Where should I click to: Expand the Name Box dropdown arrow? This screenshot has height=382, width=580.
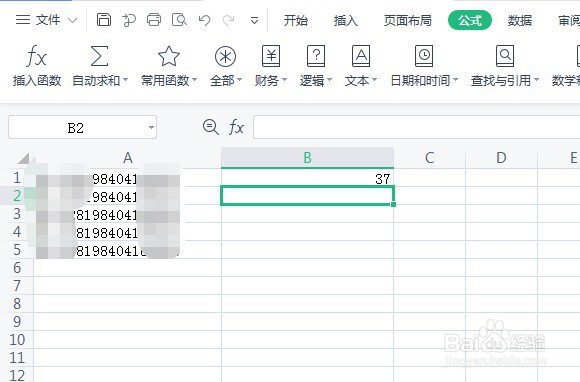(x=151, y=128)
